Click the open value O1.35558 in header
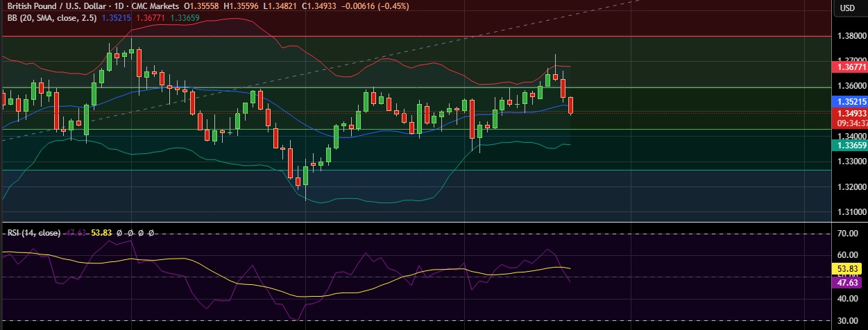 tap(203, 6)
